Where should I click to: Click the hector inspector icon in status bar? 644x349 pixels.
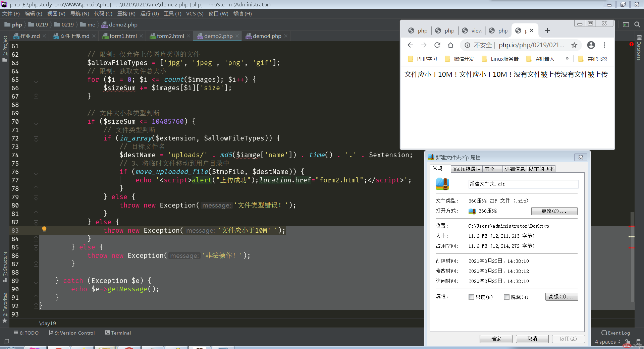pos(638,342)
